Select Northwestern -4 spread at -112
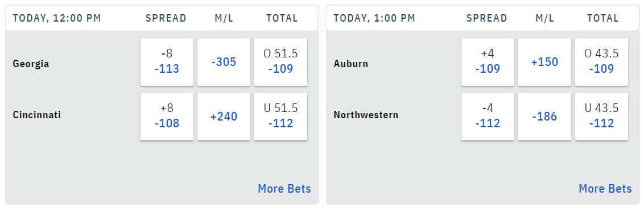The image size is (644, 212). tap(488, 117)
